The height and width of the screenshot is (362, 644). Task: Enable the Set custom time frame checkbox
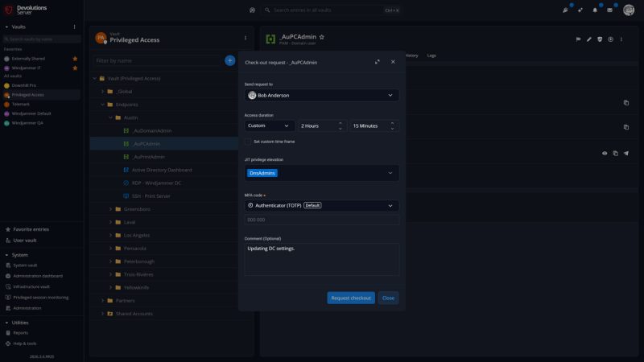coord(248,142)
